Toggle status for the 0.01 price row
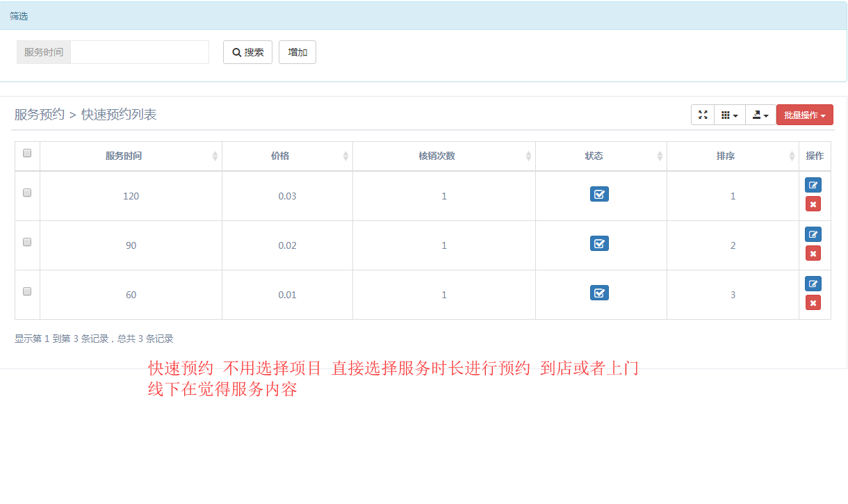848x504 pixels. point(599,293)
